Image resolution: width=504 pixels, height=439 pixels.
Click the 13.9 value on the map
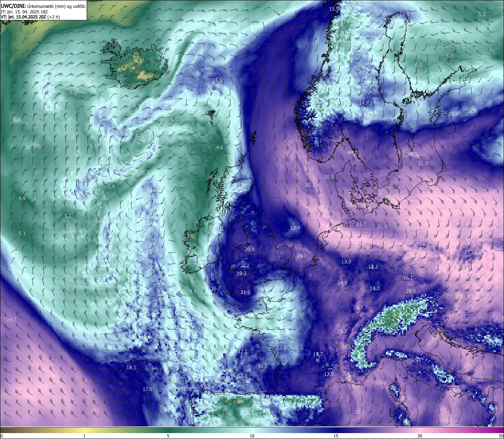[x=346, y=261]
